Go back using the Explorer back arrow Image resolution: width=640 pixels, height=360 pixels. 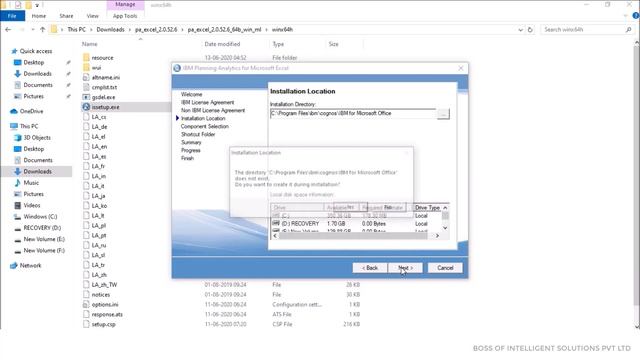tap(8, 29)
